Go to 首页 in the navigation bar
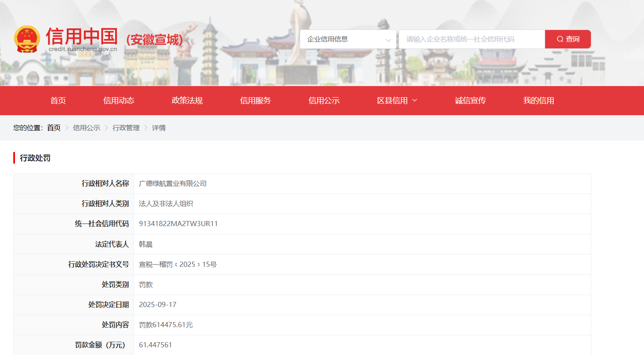The image size is (644, 355). point(58,101)
